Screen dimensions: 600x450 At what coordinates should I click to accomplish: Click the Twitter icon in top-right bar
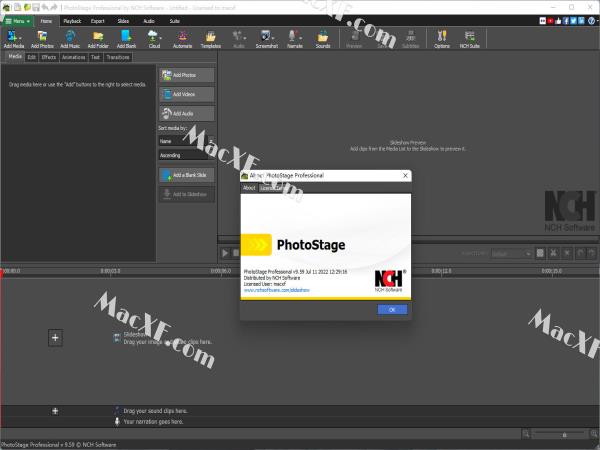click(573, 21)
